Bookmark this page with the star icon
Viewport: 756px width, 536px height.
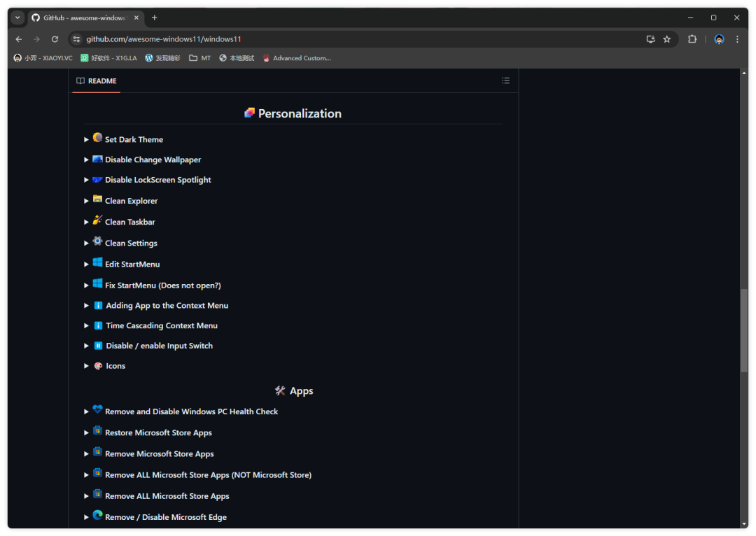(x=667, y=39)
